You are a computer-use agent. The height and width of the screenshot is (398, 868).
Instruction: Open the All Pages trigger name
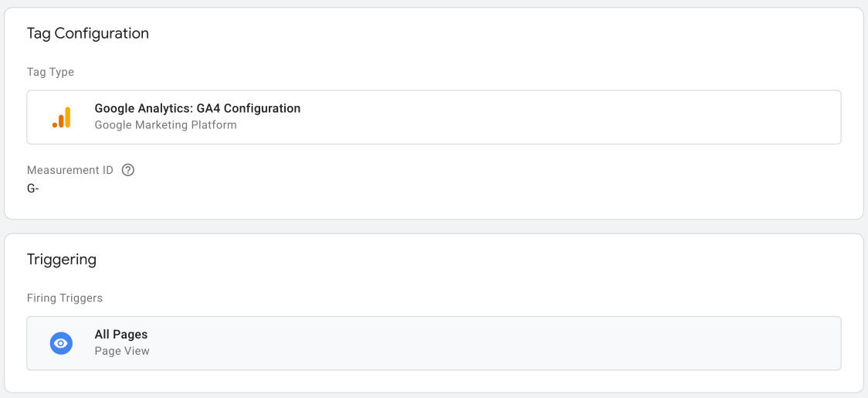pos(120,335)
